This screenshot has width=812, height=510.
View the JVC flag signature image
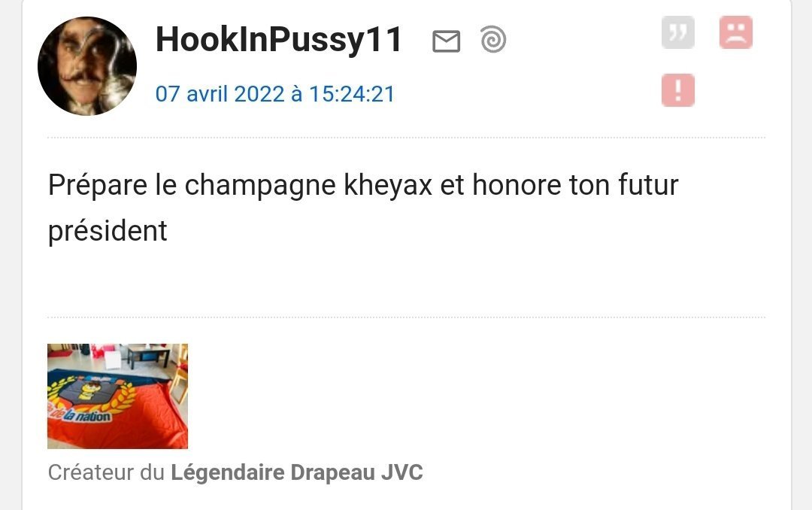117,396
